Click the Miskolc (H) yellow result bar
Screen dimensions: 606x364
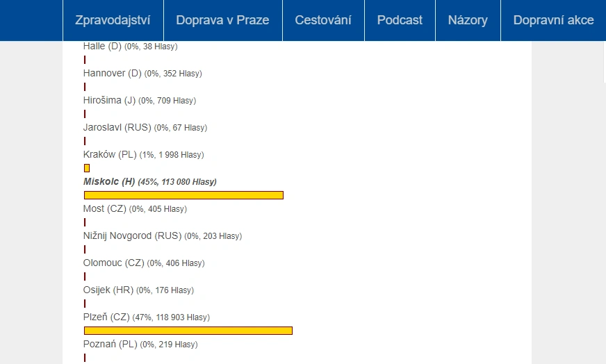click(x=183, y=195)
